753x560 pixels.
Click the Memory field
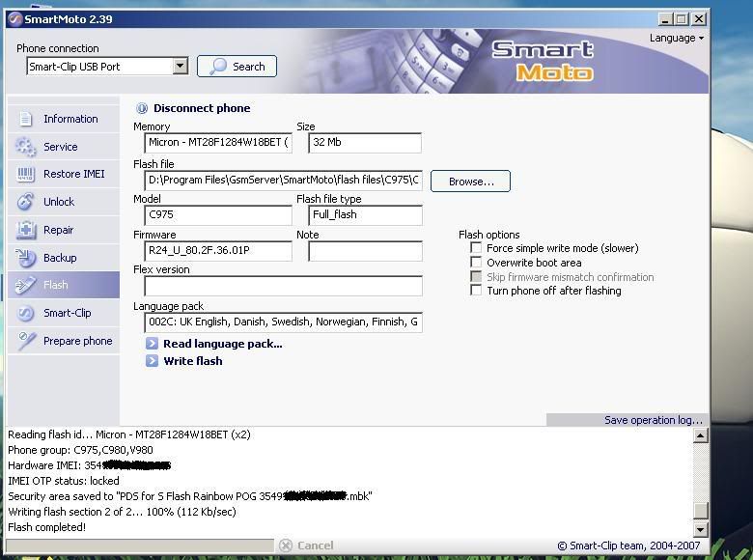(x=218, y=143)
